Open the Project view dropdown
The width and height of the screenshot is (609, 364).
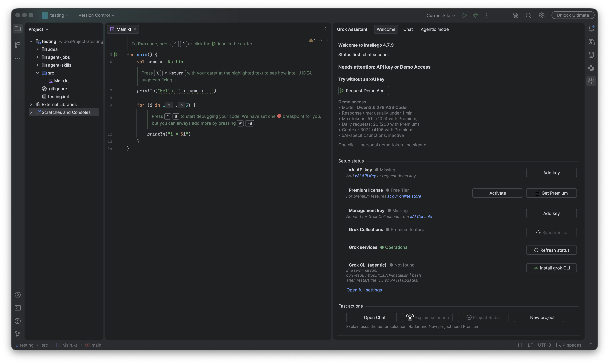(38, 29)
